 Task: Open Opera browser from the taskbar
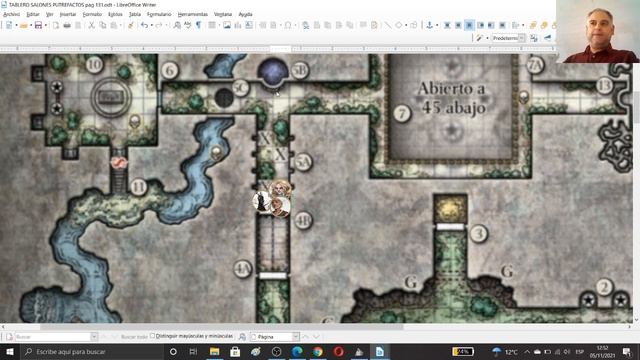(338, 351)
